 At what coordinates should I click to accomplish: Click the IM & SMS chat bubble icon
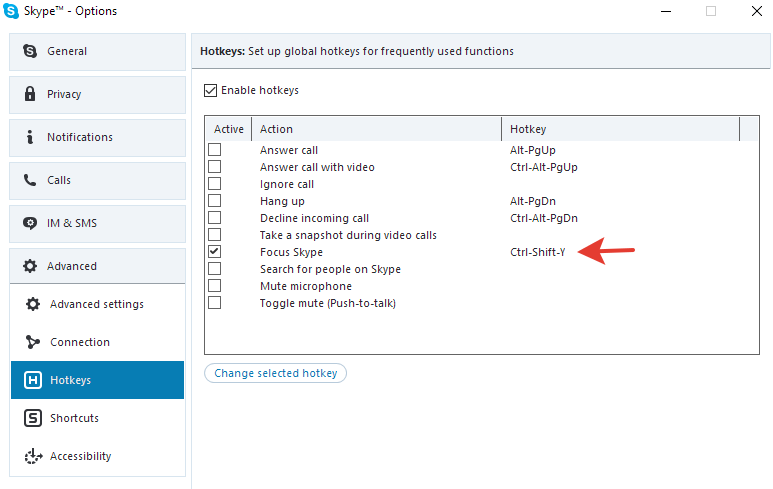coord(30,223)
